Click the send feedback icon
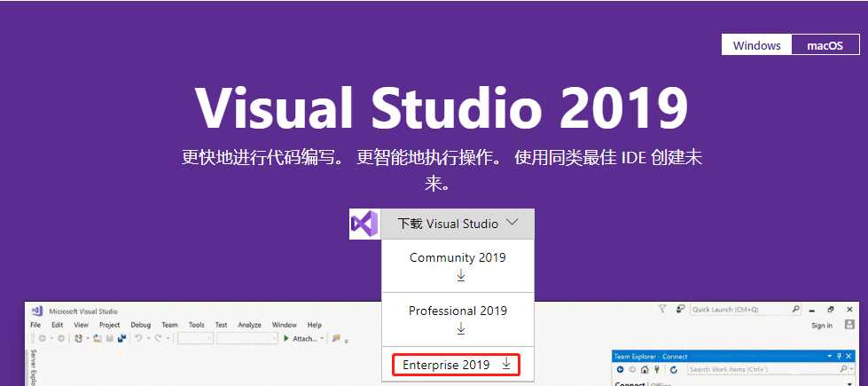 tap(681, 309)
